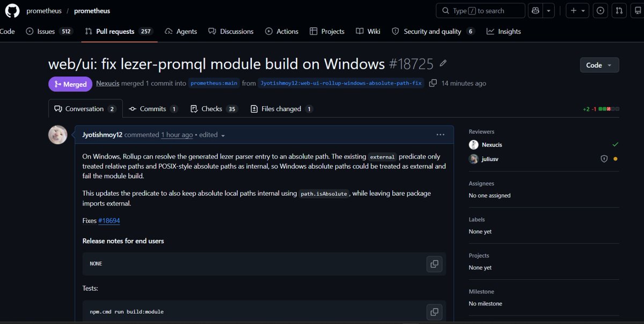Open the Jyotishmoy12 head branch link

[x=341, y=83]
